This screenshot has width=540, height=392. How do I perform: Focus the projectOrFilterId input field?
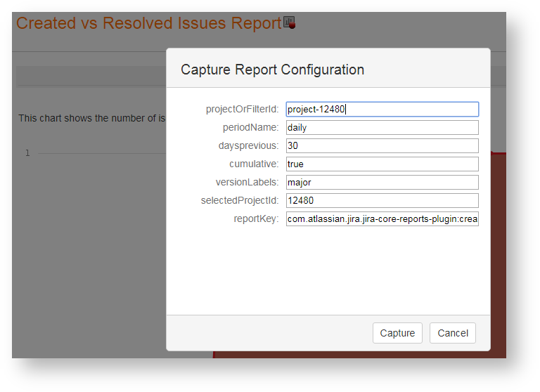coord(382,109)
